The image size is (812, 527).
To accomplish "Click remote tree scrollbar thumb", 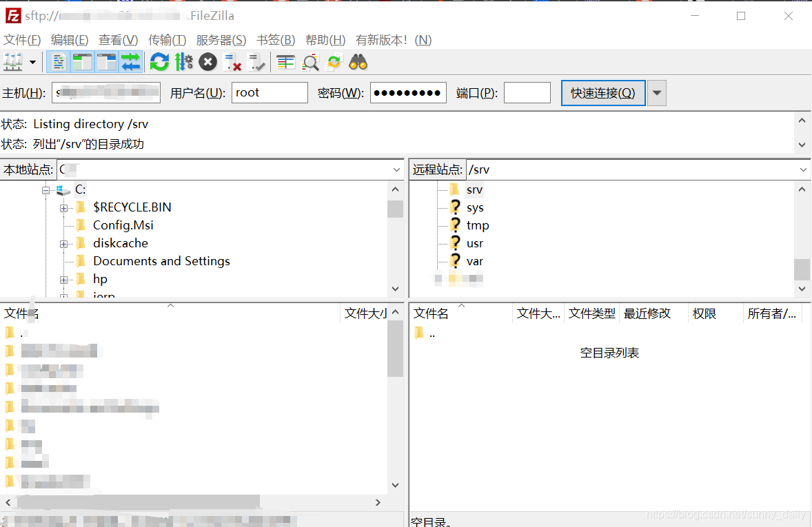I will (802, 269).
